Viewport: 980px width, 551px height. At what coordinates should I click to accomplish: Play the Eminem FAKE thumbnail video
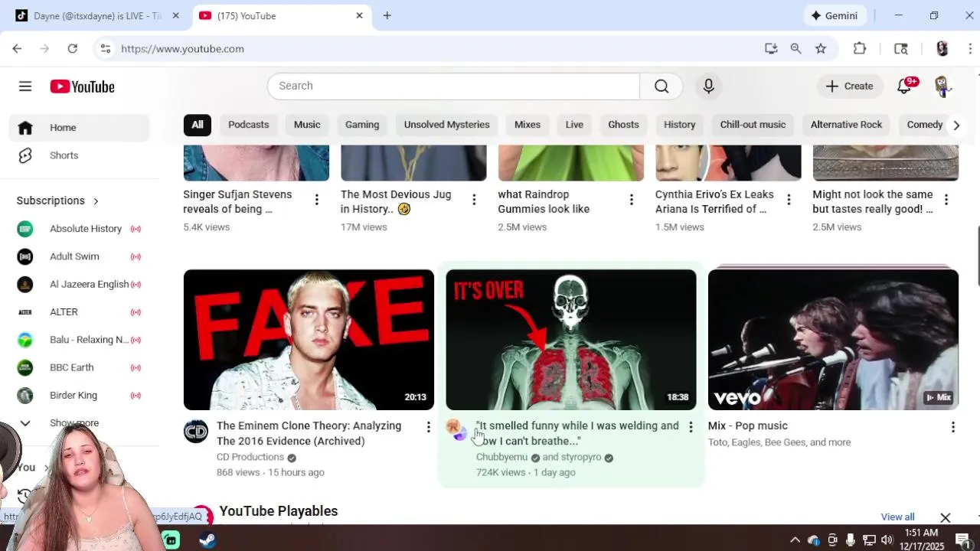tap(309, 340)
